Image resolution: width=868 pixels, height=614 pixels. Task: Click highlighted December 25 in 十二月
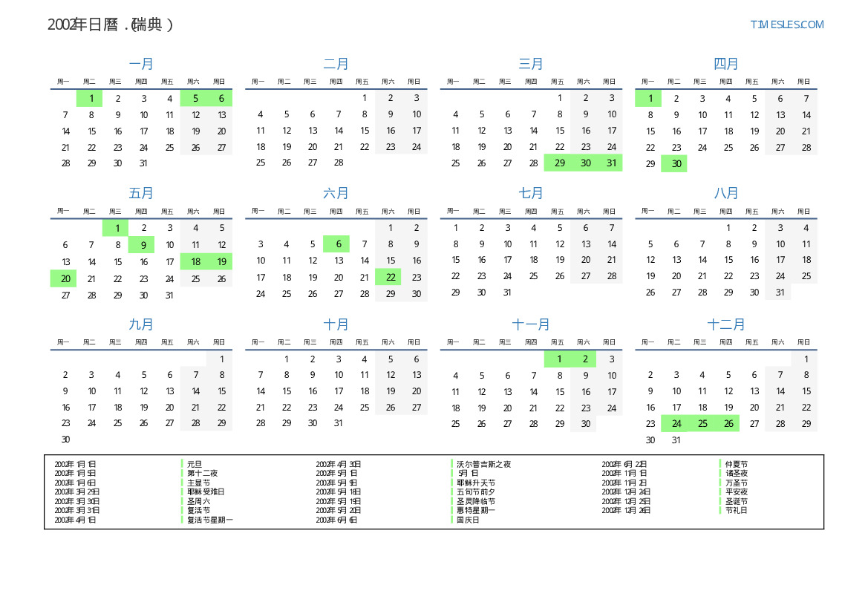click(702, 424)
